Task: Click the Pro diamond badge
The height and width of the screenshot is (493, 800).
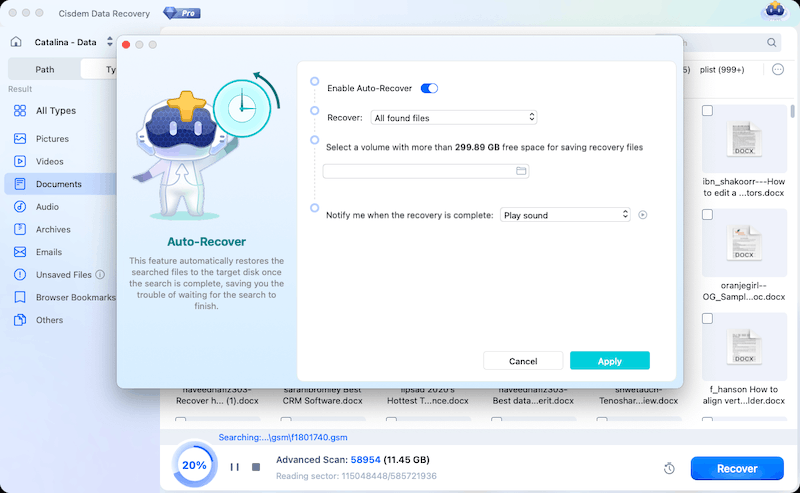Action: [x=182, y=13]
